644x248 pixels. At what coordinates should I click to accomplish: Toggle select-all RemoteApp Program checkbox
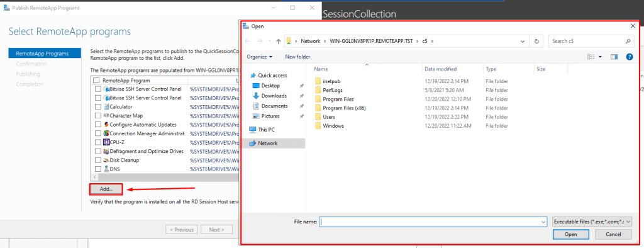[x=96, y=80]
